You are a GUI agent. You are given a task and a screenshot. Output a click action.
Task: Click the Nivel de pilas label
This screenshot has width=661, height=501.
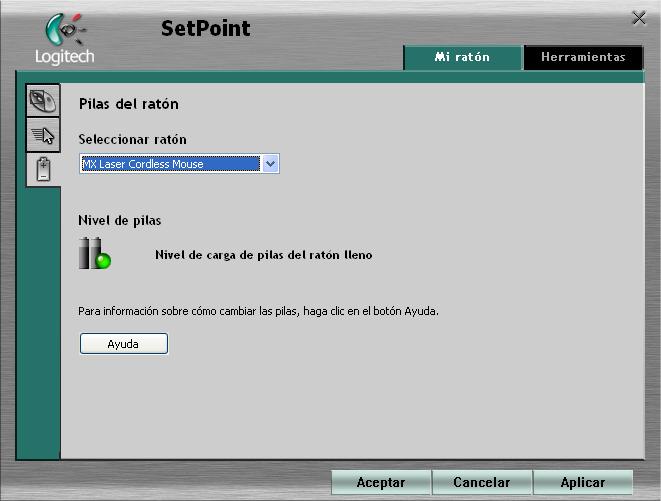coord(119,220)
